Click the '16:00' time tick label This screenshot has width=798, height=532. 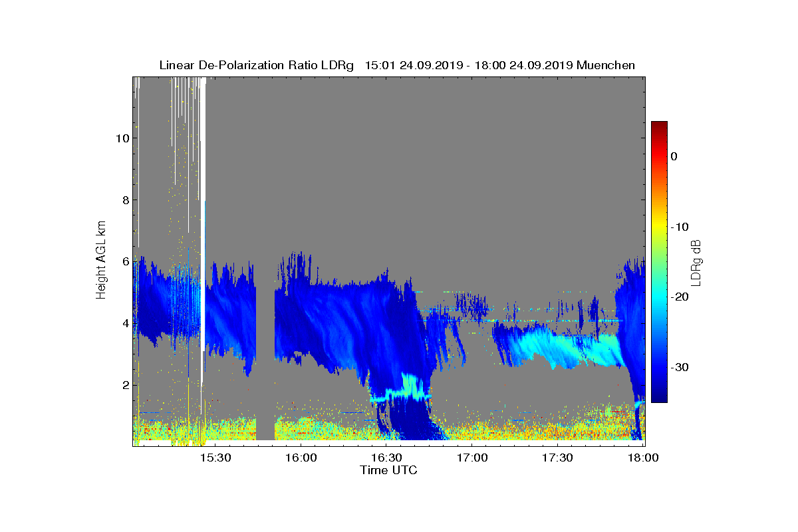click(302, 458)
